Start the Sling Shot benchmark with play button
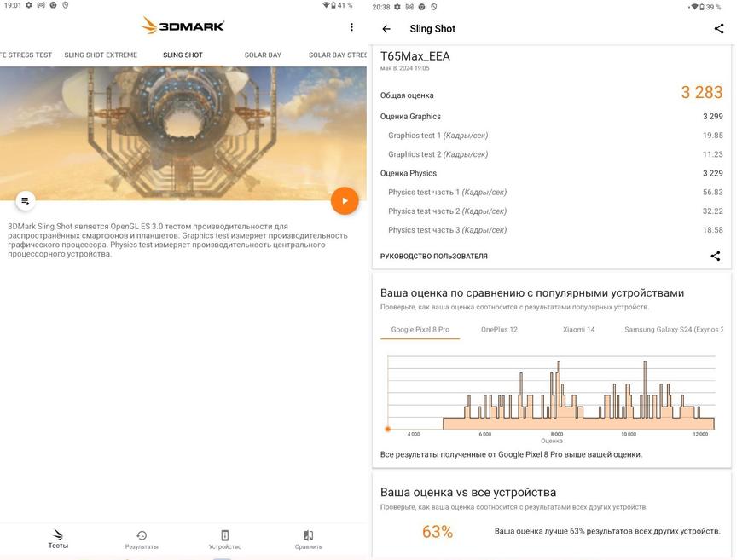The height and width of the screenshot is (560, 748). click(345, 200)
